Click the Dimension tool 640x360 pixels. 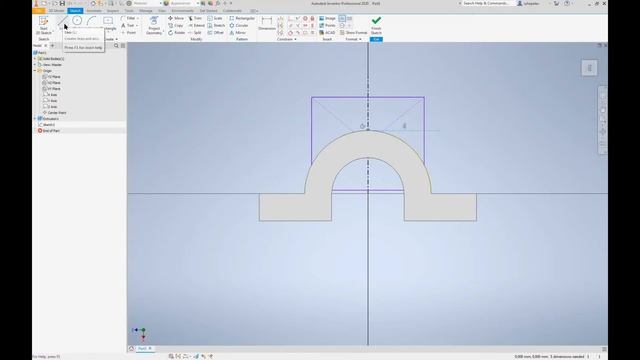tap(267, 23)
